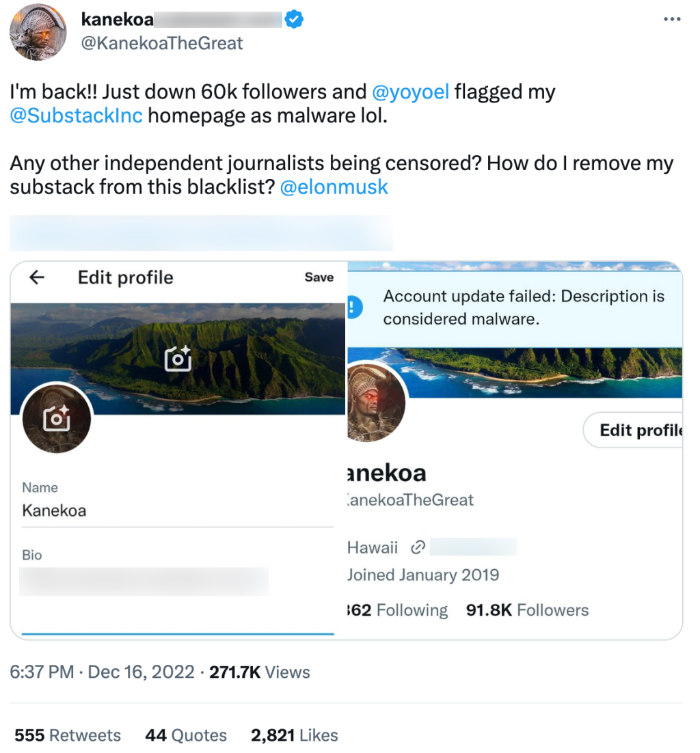Screen dimensions: 700x753
Task: Click the blue exclamation alert icon
Action: pos(353,307)
